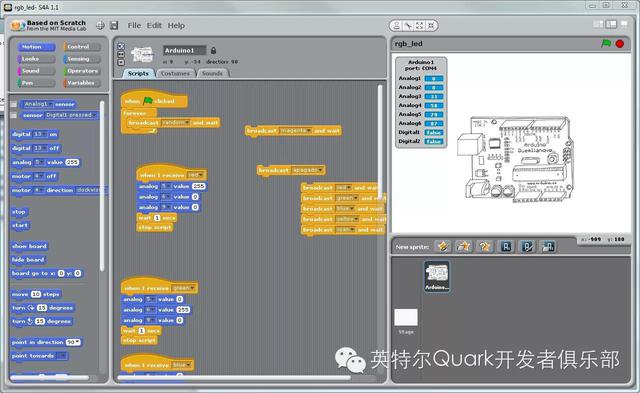Choose new sprite from file icon
The height and width of the screenshot is (393, 640).
click(464, 246)
